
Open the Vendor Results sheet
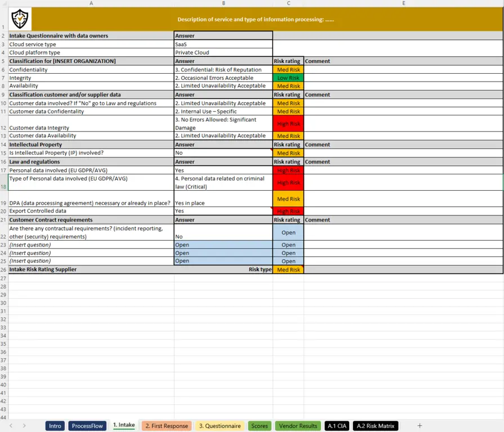(x=298, y=426)
